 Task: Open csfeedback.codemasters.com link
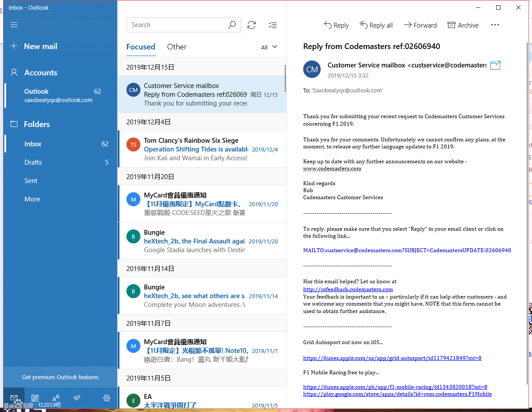pos(348,289)
